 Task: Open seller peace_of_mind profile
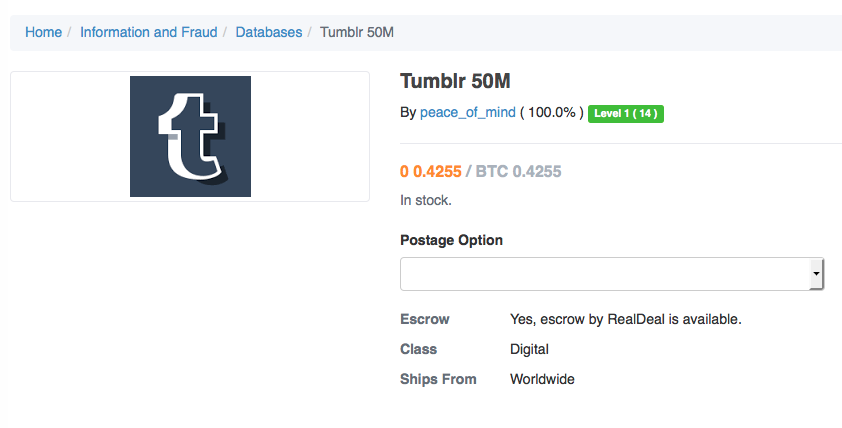pyautogui.click(x=468, y=112)
